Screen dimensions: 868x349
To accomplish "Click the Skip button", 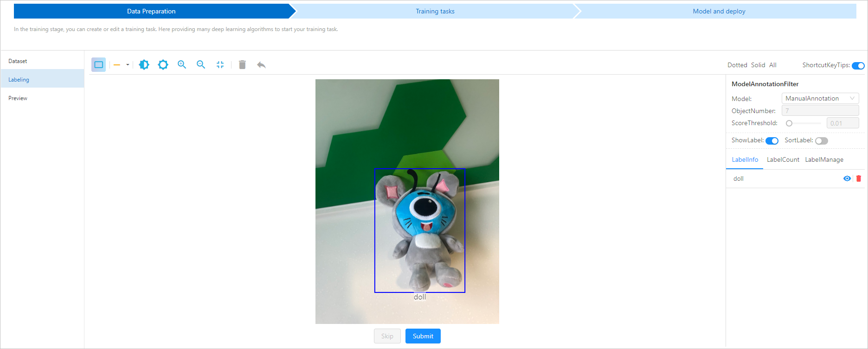I will 387,336.
